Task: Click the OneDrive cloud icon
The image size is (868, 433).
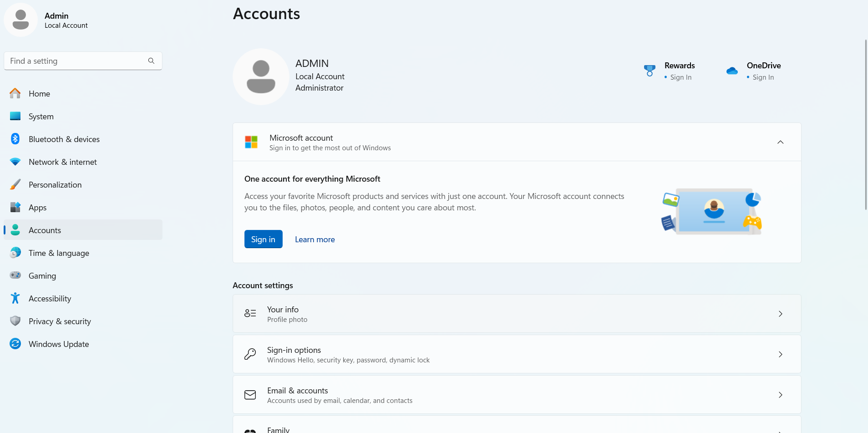Action: (x=732, y=71)
